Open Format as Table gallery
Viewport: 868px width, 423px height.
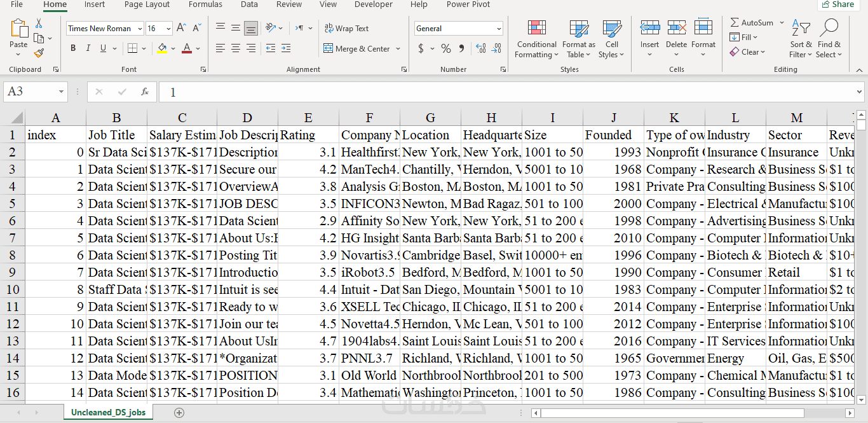click(x=578, y=38)
